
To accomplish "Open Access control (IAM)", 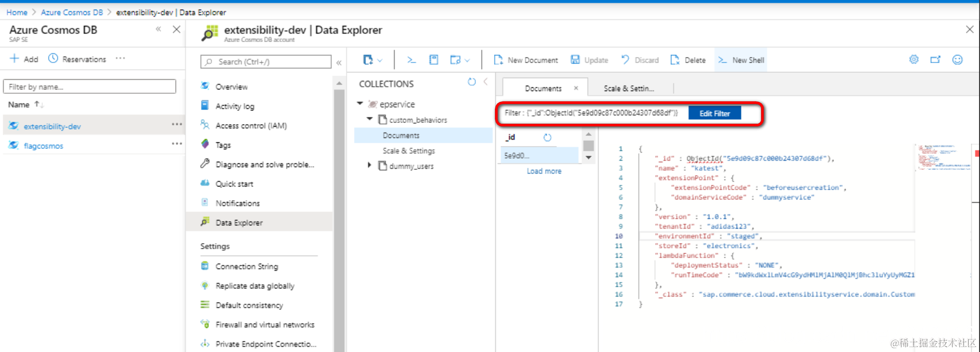I will (251, 126).
